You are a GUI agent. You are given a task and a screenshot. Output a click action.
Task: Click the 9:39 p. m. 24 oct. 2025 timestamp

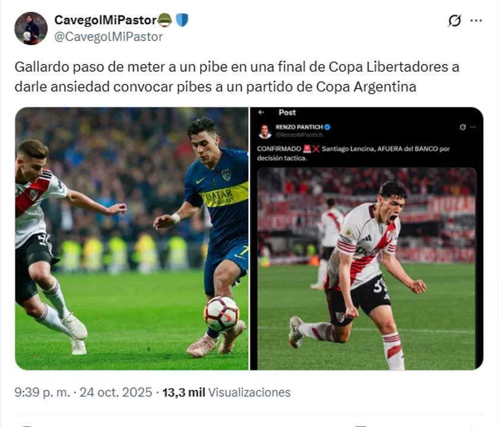(83, 393)
